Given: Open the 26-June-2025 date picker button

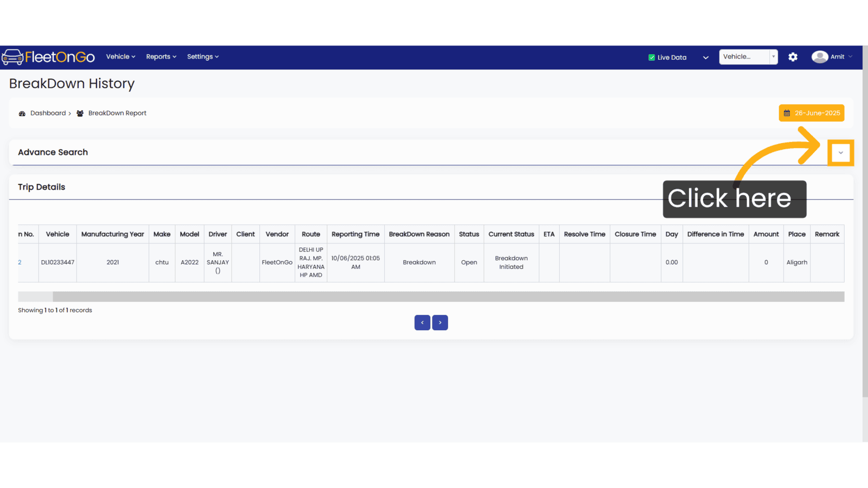Looking at the screenshot, I should tap(812, 113).
